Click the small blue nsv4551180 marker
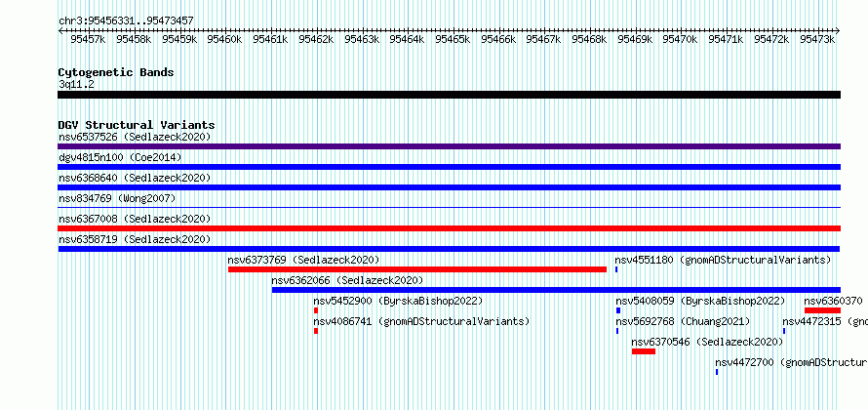The image size is (868, 410). tap(616, 269)
